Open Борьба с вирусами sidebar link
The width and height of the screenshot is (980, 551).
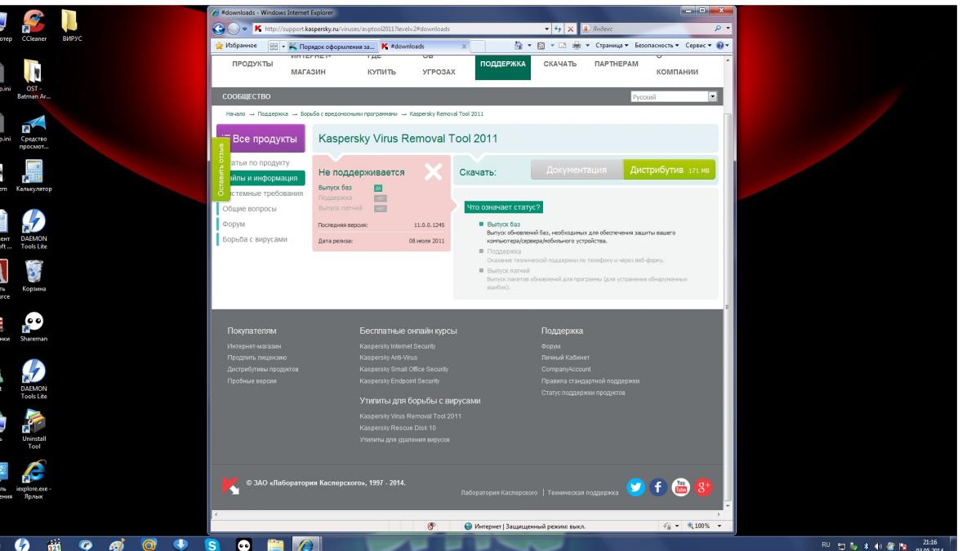tap(255, 239)
